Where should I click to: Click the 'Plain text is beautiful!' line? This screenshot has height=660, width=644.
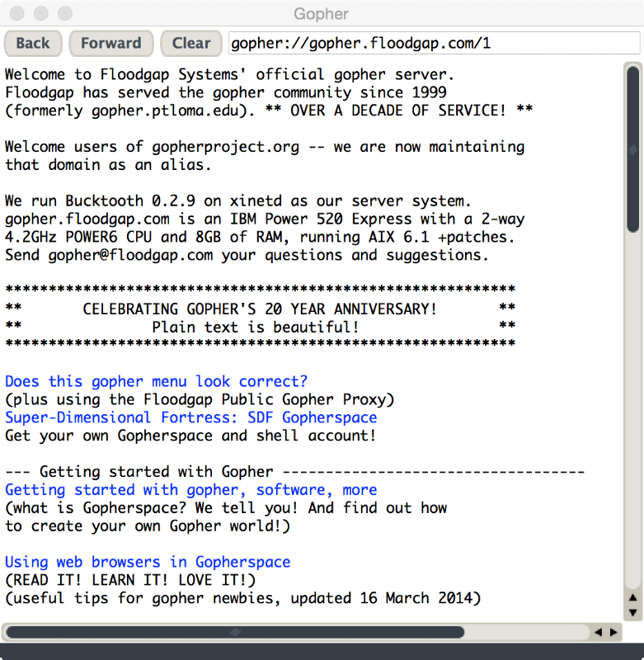click(x=256, y=327)
